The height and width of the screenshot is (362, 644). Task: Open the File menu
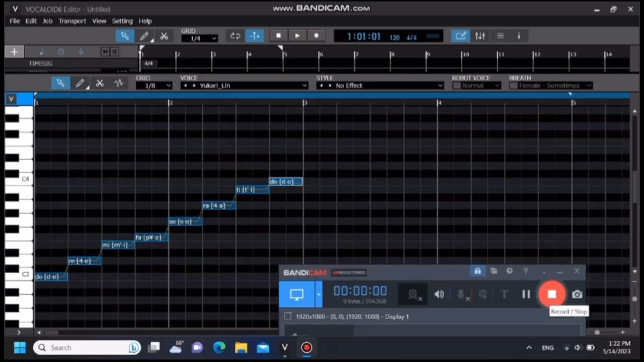14,21
